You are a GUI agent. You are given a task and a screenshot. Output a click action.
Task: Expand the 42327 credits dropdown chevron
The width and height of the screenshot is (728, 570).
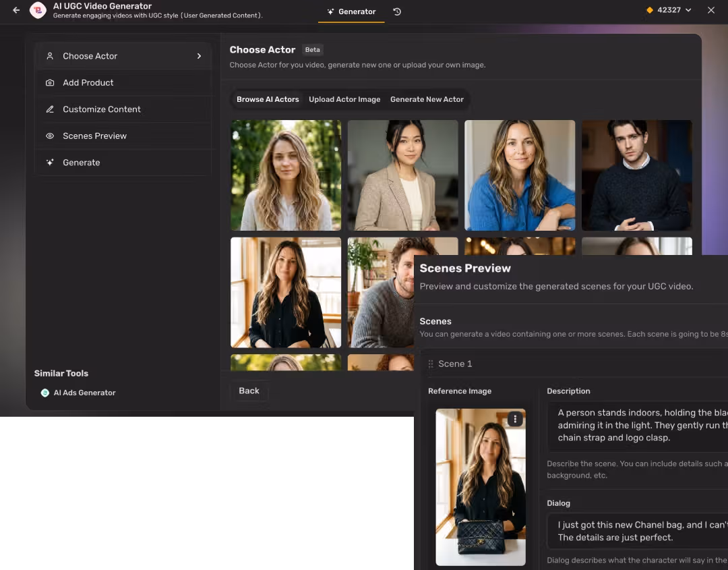click(x=688, y=10)
